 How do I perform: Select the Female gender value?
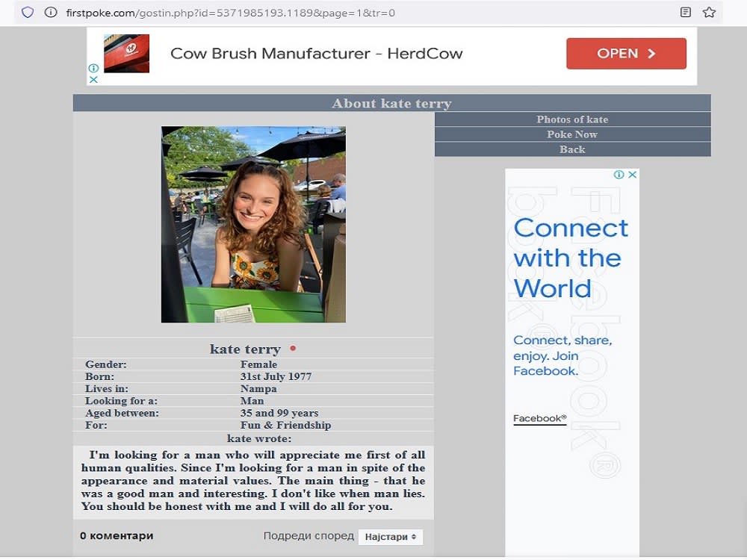[258, 365]
